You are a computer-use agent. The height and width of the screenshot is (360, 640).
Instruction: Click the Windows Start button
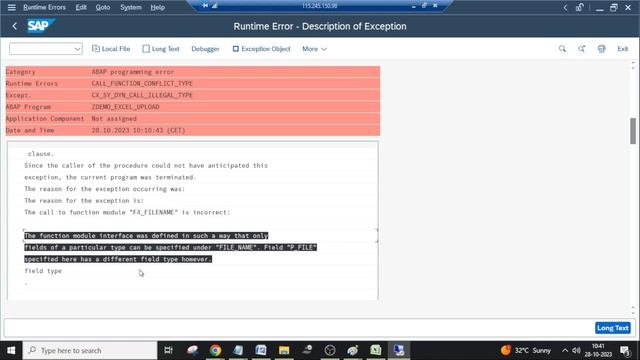point(11,350)
